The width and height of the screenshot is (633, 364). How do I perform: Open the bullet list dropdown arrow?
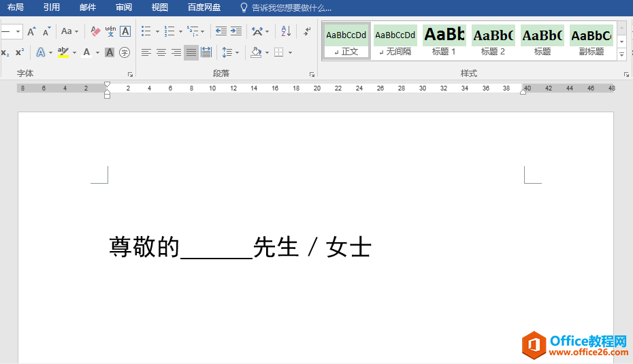click(157, 31)
